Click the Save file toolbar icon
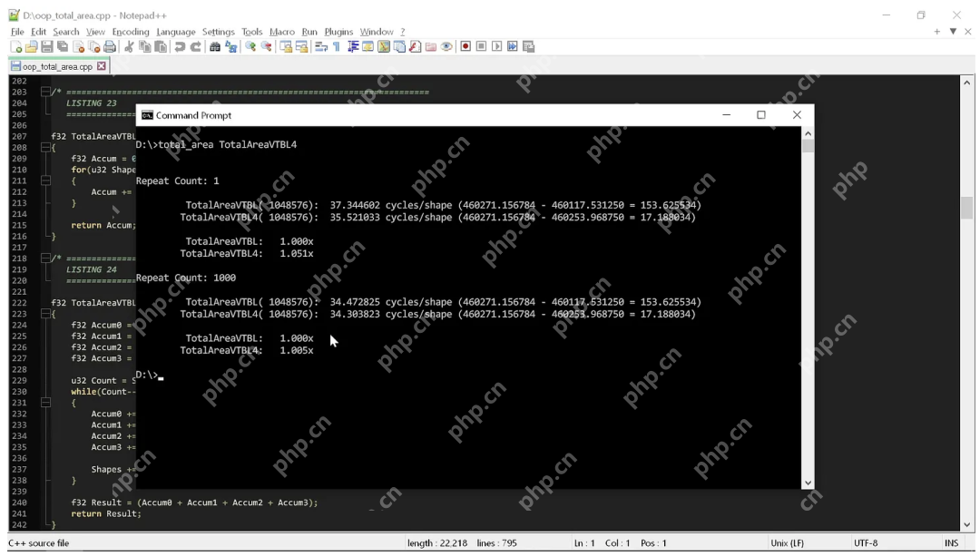980x556 pixels. [x=47, y=47]
